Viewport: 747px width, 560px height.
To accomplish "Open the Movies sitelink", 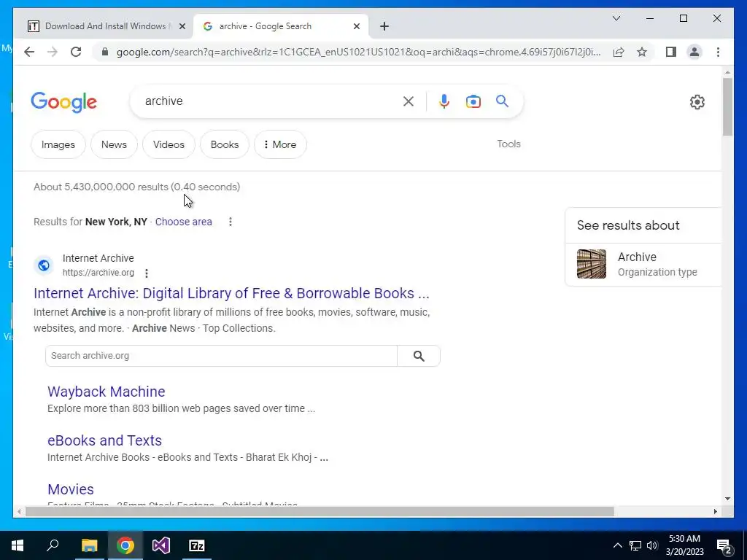I will coord(71,489).
